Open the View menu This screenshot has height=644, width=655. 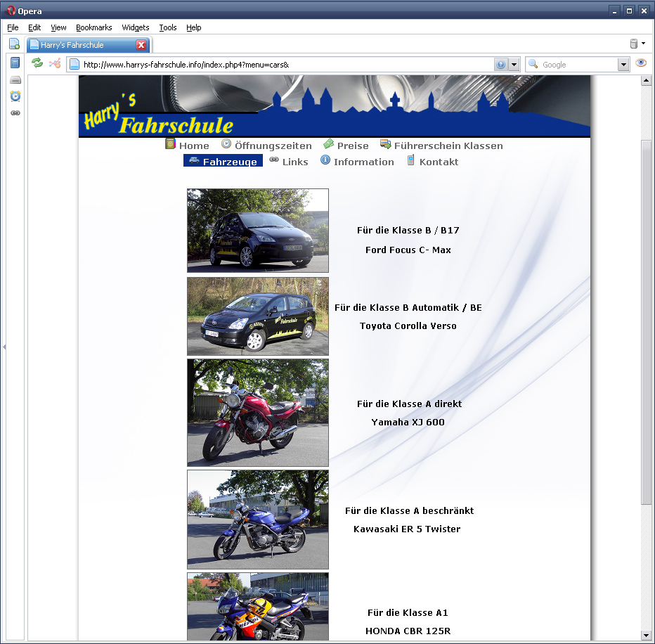(x=58, y=27)
